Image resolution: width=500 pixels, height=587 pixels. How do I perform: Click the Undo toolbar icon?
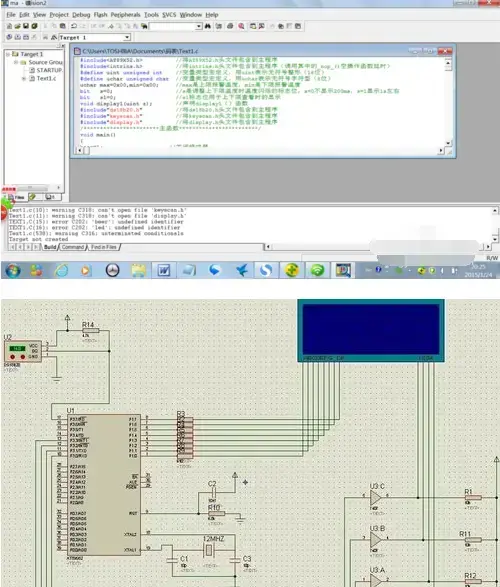tap(74, 26)
